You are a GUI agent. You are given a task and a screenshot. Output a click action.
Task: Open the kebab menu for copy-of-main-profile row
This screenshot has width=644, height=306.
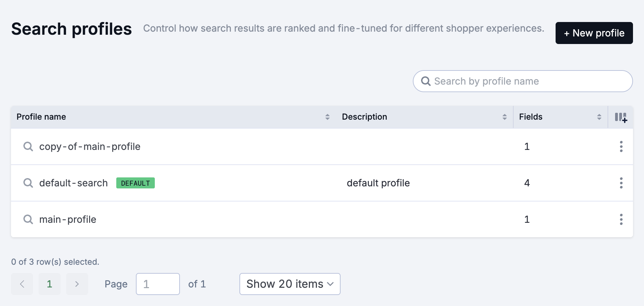[x=621, y=146]
